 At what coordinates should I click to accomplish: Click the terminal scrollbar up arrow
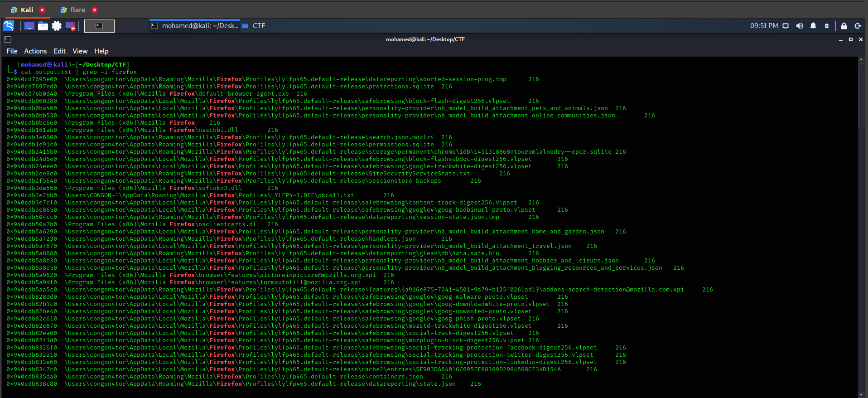862,59
